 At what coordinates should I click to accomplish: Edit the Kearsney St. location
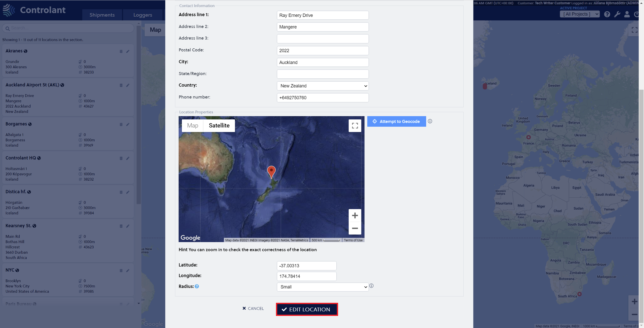click(x=128, y=226)
